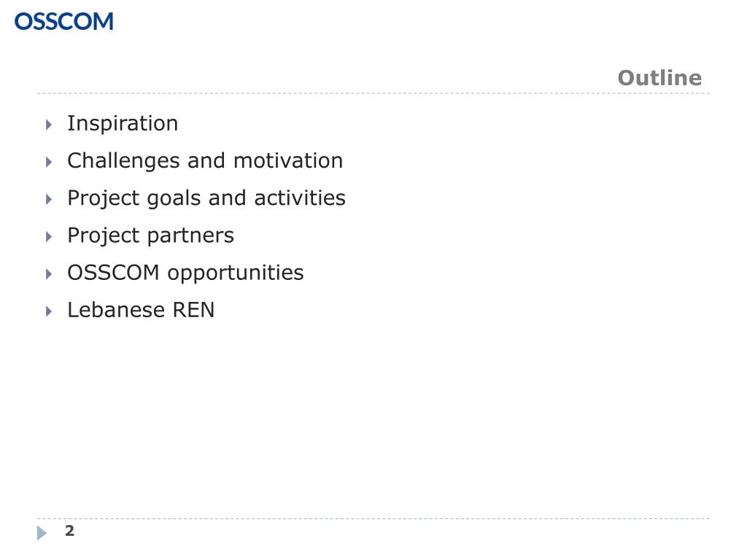Click the word activities in the third bullet

(x=300, y=198)
